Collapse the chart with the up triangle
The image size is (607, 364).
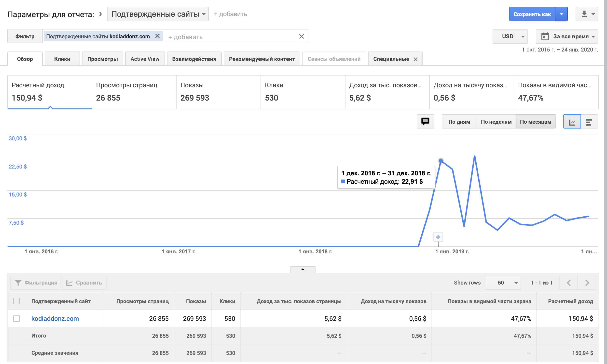pos(303,269)
